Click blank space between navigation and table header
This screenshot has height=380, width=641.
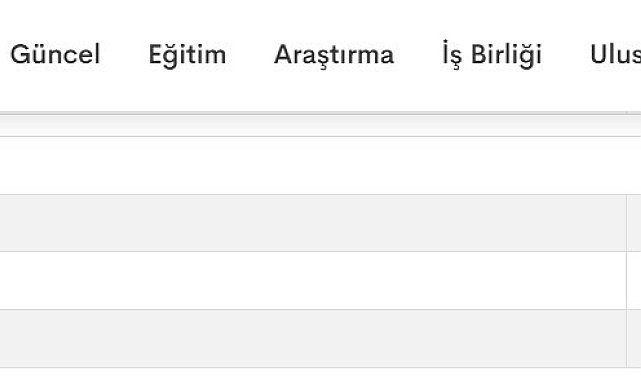tap(320, 92)
